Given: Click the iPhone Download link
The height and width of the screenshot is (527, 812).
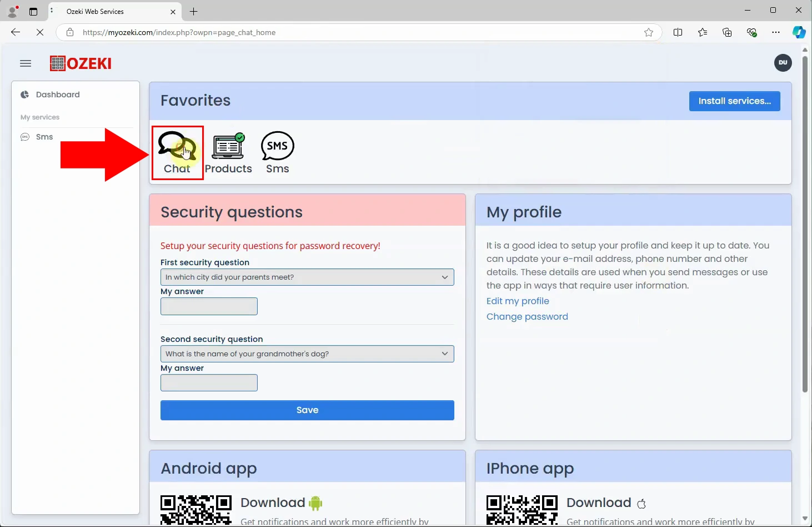Looking at the screenshot, I should point(599,503).
